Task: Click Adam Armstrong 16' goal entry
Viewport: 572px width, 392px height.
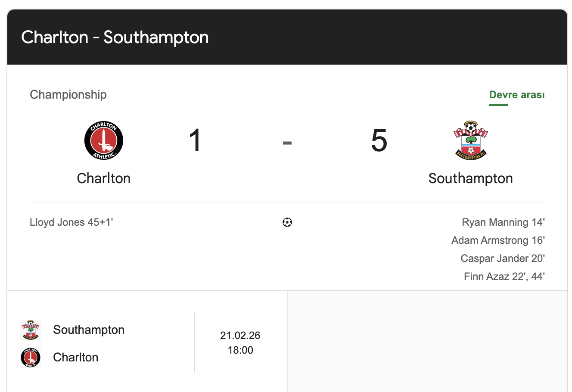Action: coord(498,240)
